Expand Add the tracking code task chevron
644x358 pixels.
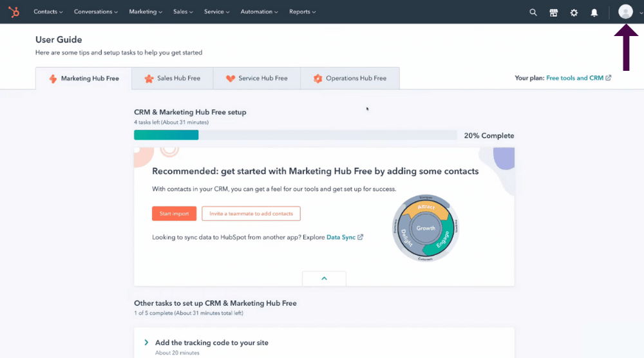146,343
